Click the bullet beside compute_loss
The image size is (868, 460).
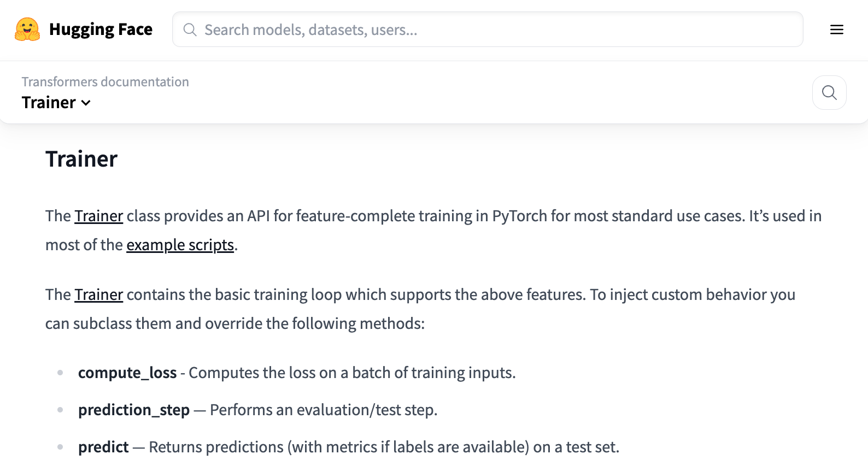[x=60, y=373]
